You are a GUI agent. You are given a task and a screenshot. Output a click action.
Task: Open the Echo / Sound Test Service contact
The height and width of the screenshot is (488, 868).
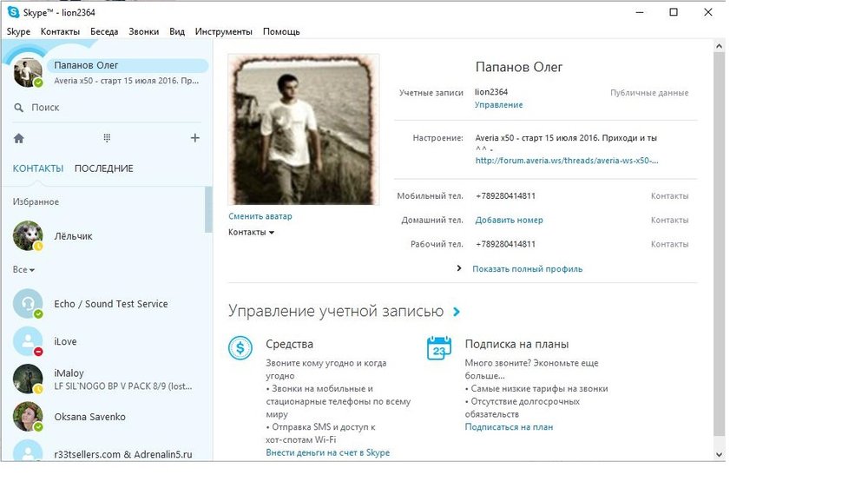point(110,304)
